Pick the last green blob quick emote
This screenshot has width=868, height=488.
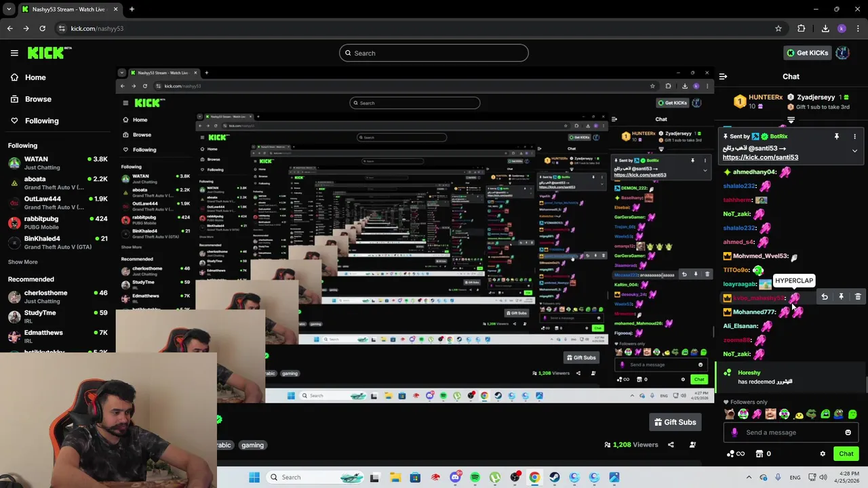pos(852,414)
